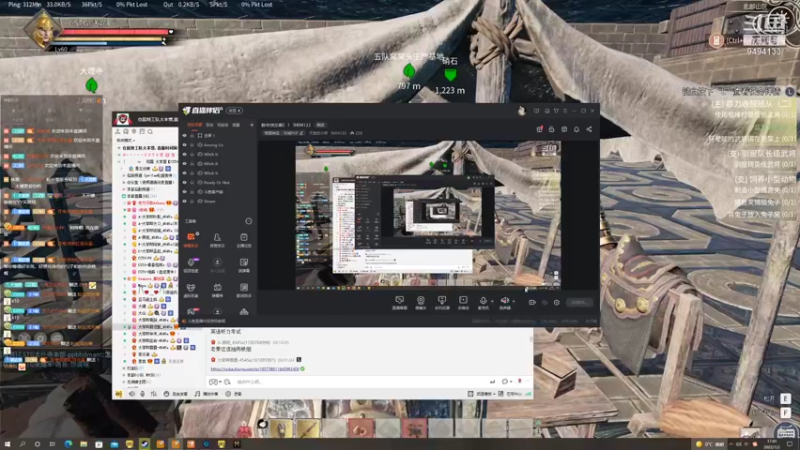Click 录音 in voice chat bottom bar
This screenshot has height=450, width=800.
coord(234,394)
